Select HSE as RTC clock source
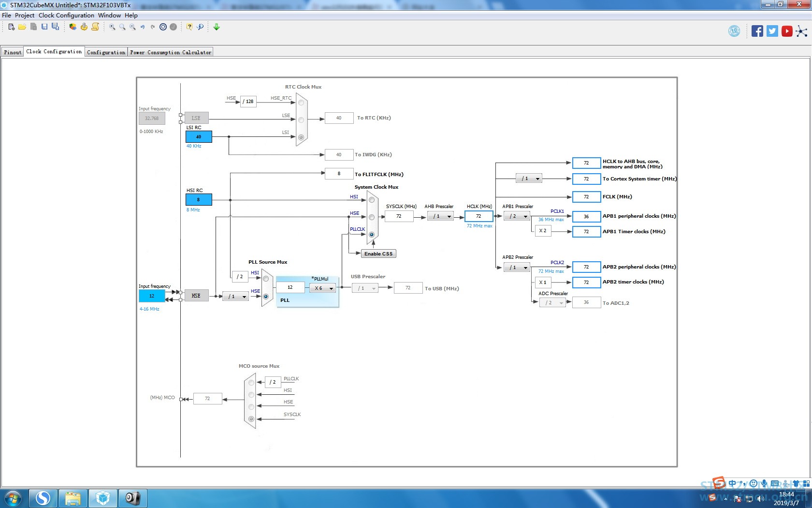Screen dimensions: 812x508 coord(301,103)
